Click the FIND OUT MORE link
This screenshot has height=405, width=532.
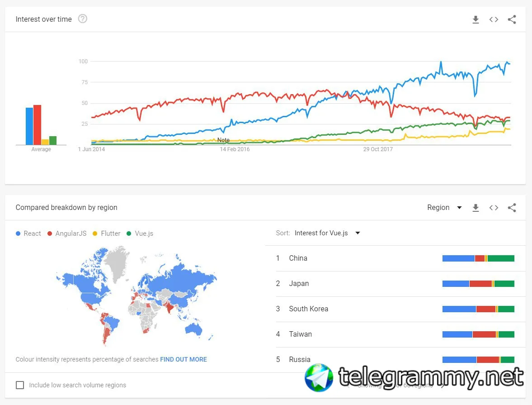click(x=184, y=359)
